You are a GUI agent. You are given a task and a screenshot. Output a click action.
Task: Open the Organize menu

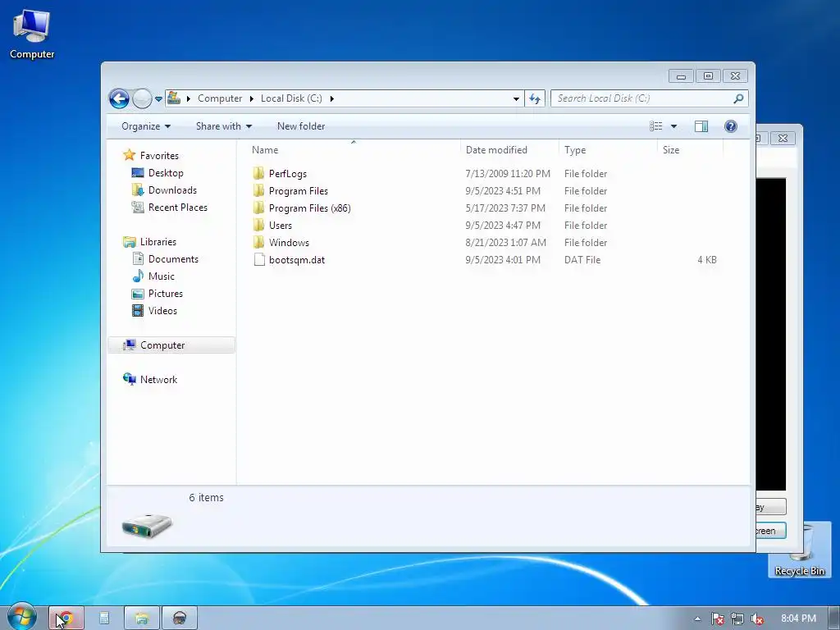coord(146,126)
